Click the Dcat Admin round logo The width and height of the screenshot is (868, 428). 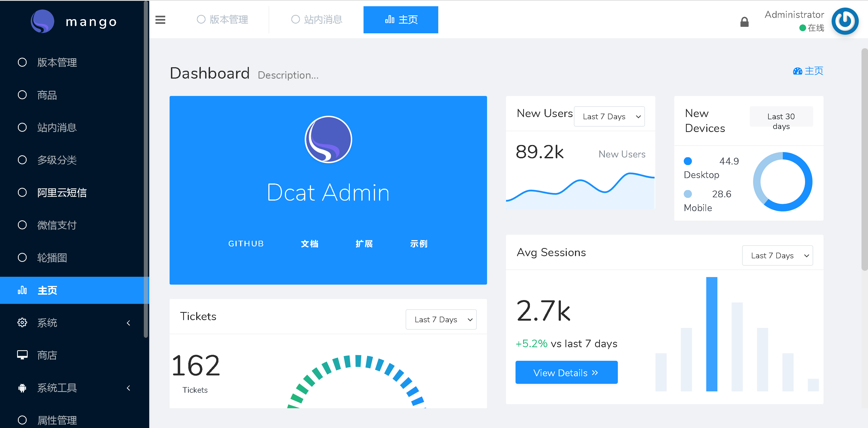328,139
